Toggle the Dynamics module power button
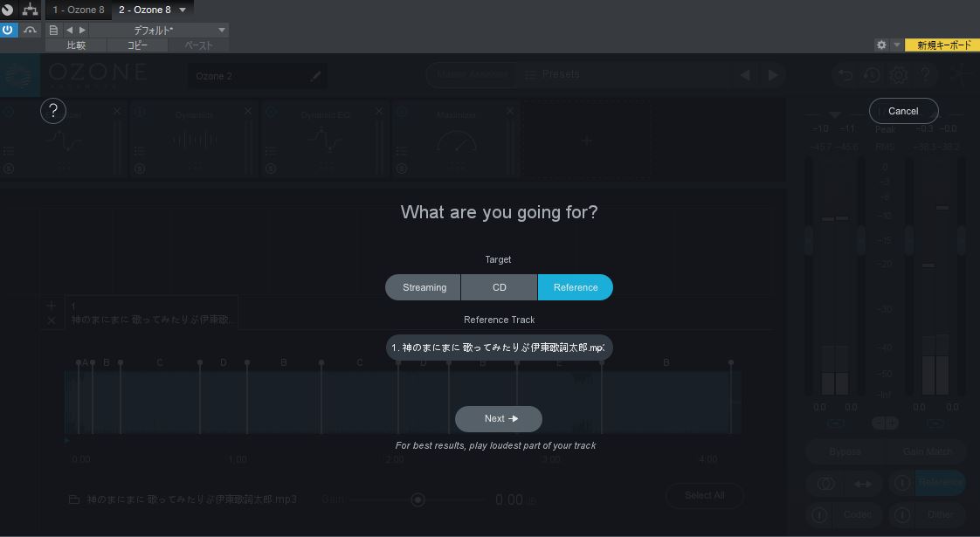 140,112
